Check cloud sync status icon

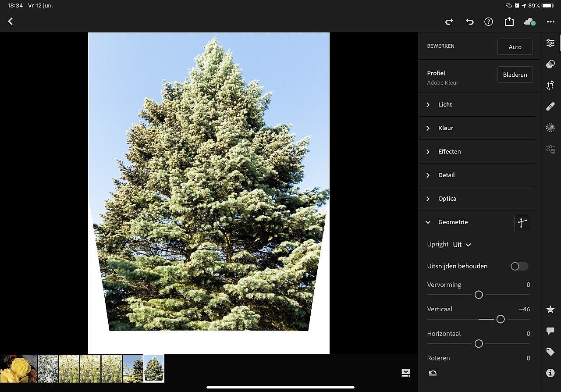(529, 21)
